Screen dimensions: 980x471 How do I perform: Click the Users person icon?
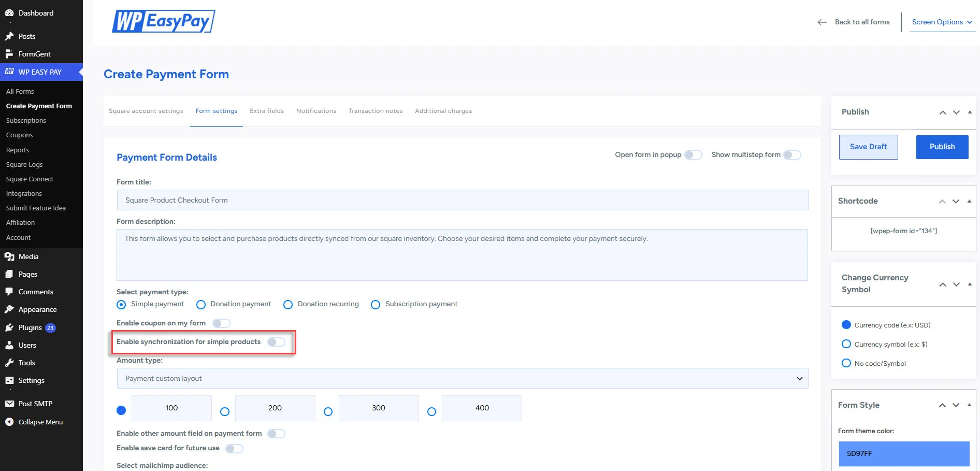click(x=9, y=345)
